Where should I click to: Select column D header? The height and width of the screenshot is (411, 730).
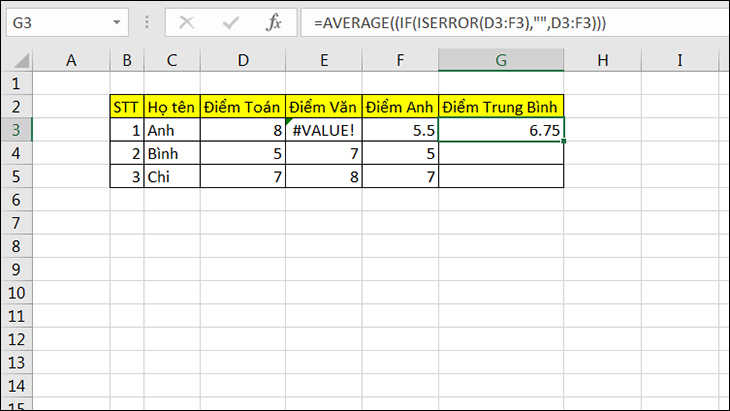pos(243,60)
